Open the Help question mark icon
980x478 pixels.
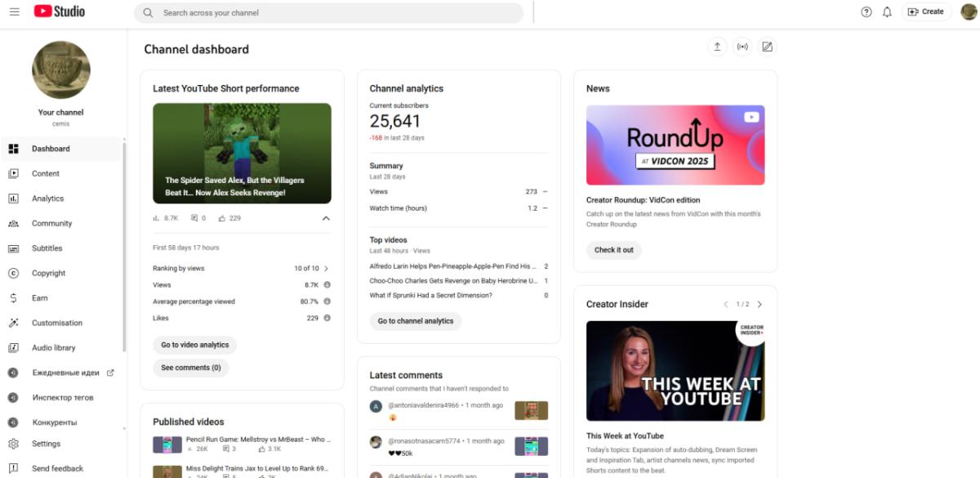(866, 12)
